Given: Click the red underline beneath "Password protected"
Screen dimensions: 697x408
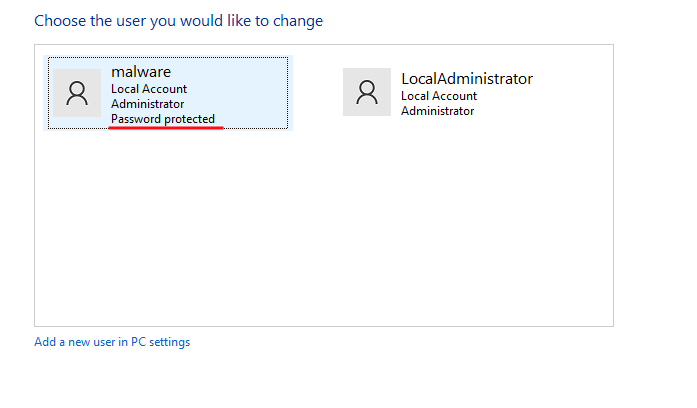Looking at the screenshot, I should (x=166, y=128).
